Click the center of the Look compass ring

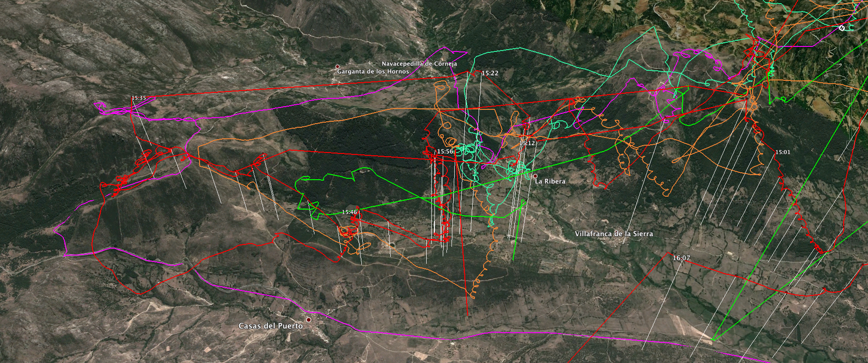(850, 15)
